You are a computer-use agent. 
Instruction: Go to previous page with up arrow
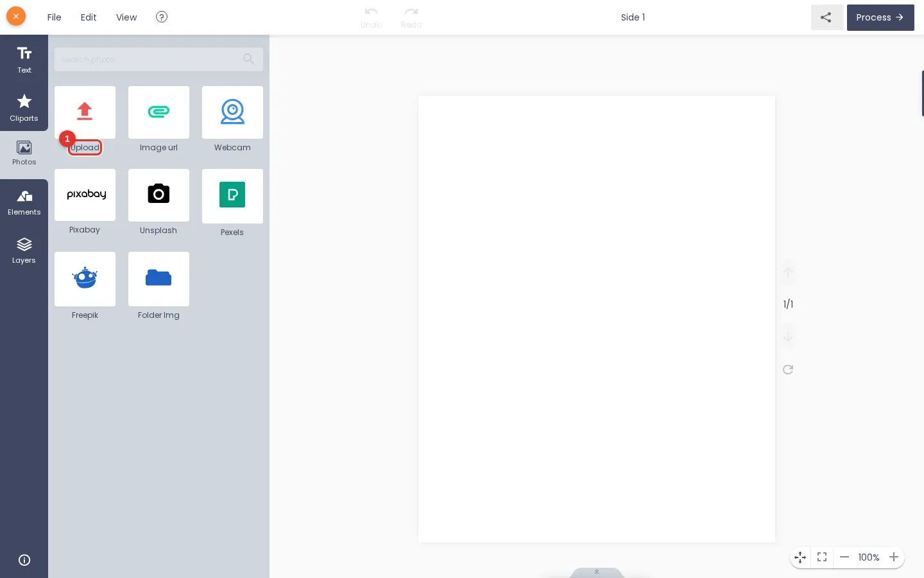[788, 272]
